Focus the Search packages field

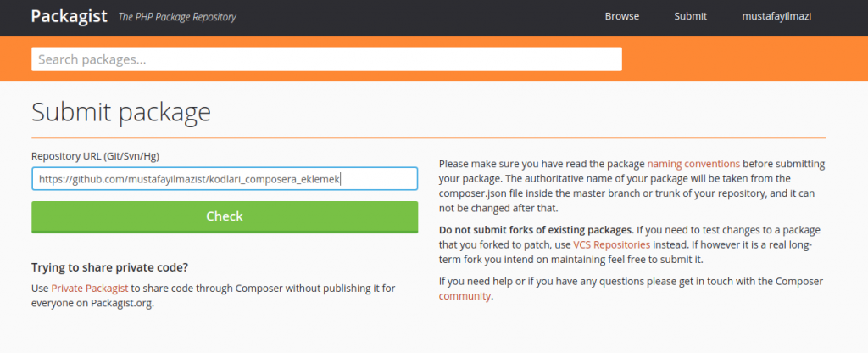326,59
